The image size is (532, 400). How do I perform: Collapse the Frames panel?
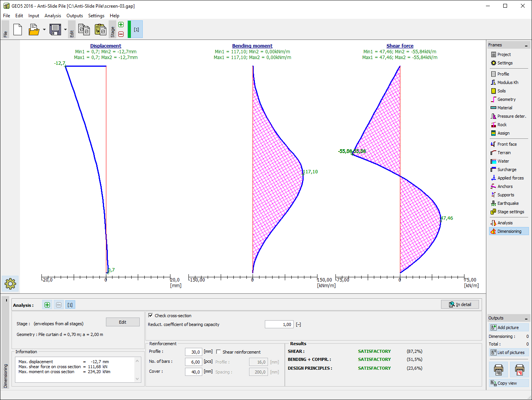click(x=526, y=46)
